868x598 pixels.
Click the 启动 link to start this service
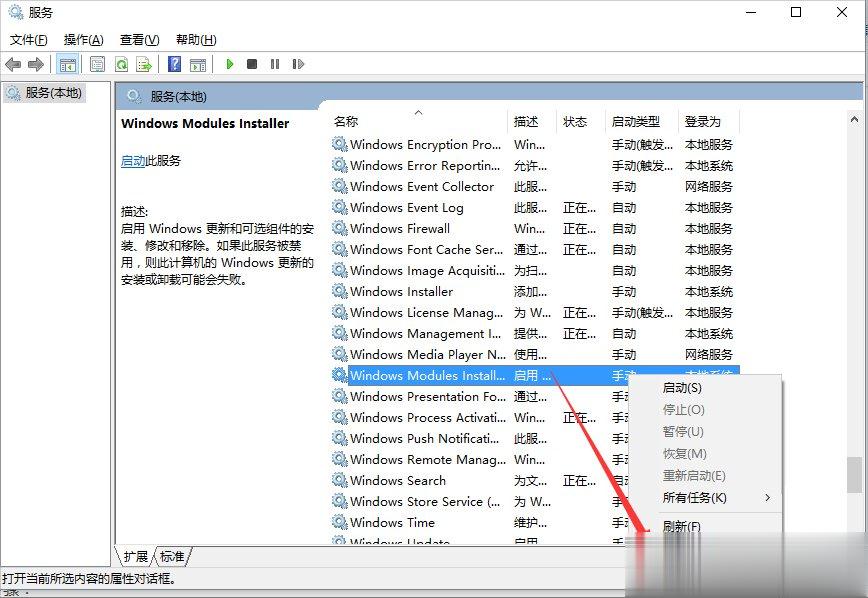click(133, 161)
